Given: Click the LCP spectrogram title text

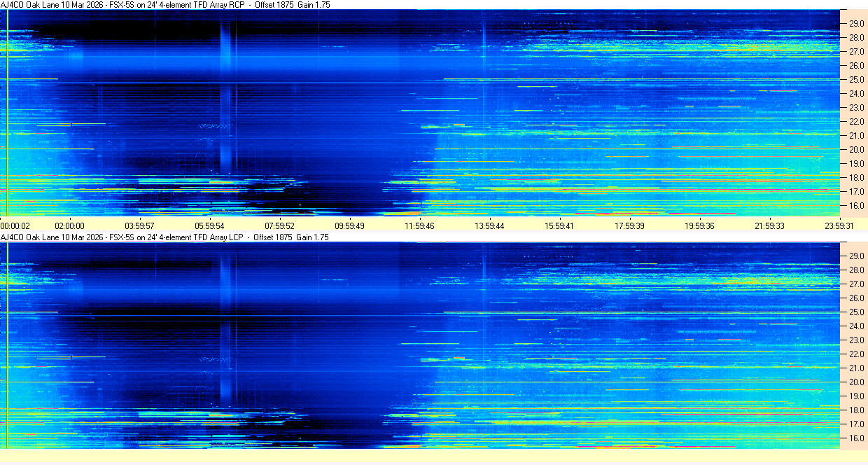Looking at the screenshot, I should [x=165, y=237].
